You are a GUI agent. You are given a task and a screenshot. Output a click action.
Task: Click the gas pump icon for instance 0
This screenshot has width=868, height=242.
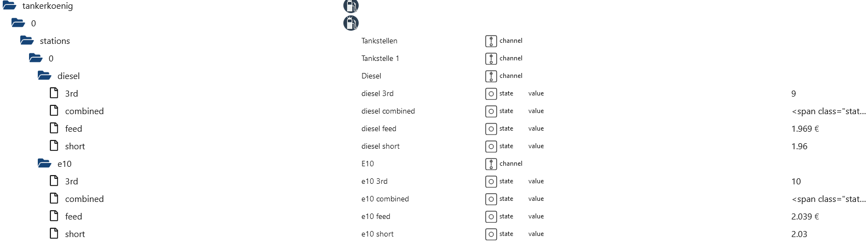(x=350, y=23)
